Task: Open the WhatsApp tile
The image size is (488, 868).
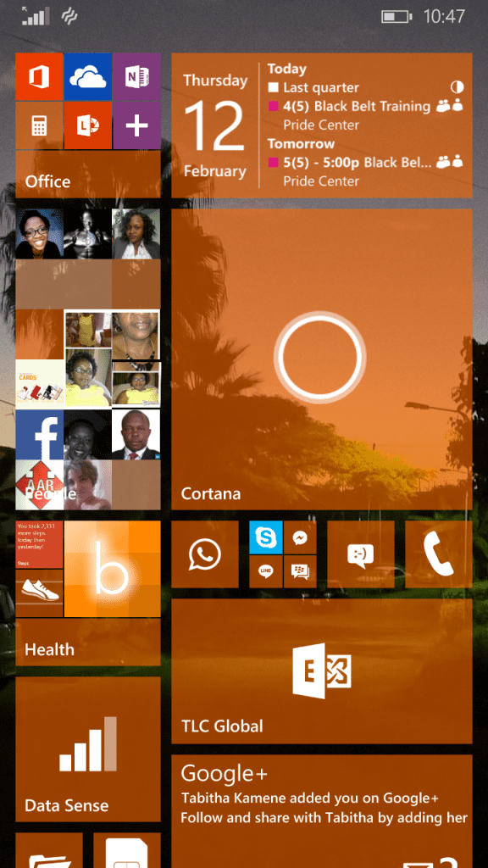Action: point(205,554)
